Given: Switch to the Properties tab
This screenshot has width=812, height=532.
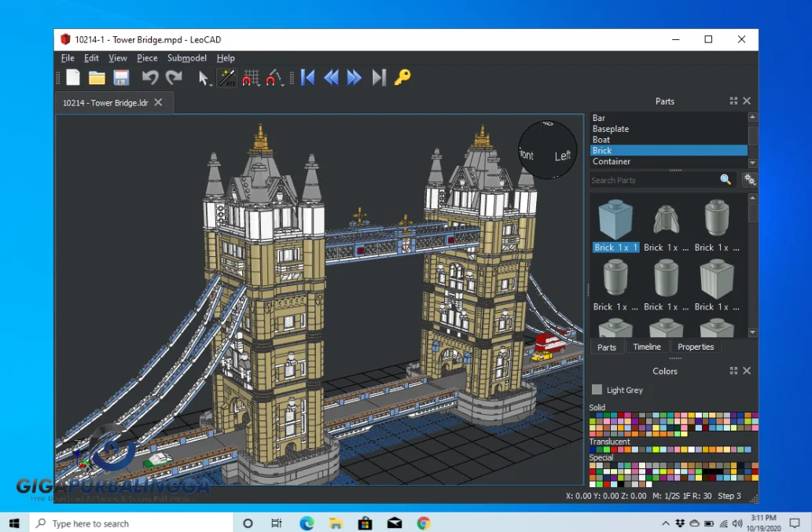Looking at the screenshot, I should [x=696, y=347].
